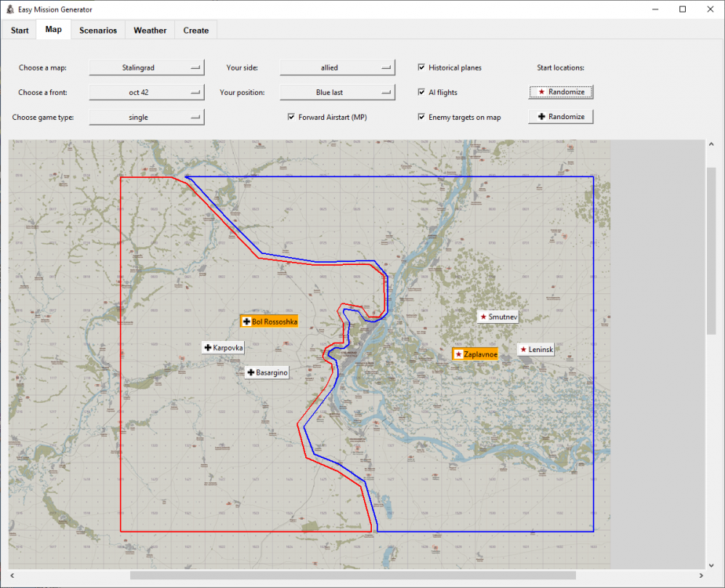This screenshot has width=725, height=588.
Task: Randomize axis black cross start locations
Action: point(561,117)
